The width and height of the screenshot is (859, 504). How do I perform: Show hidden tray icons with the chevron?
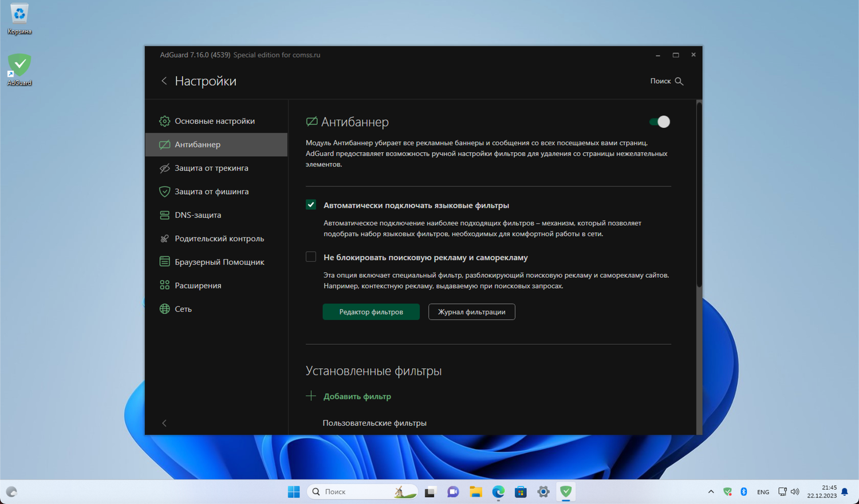click(711, 491)
